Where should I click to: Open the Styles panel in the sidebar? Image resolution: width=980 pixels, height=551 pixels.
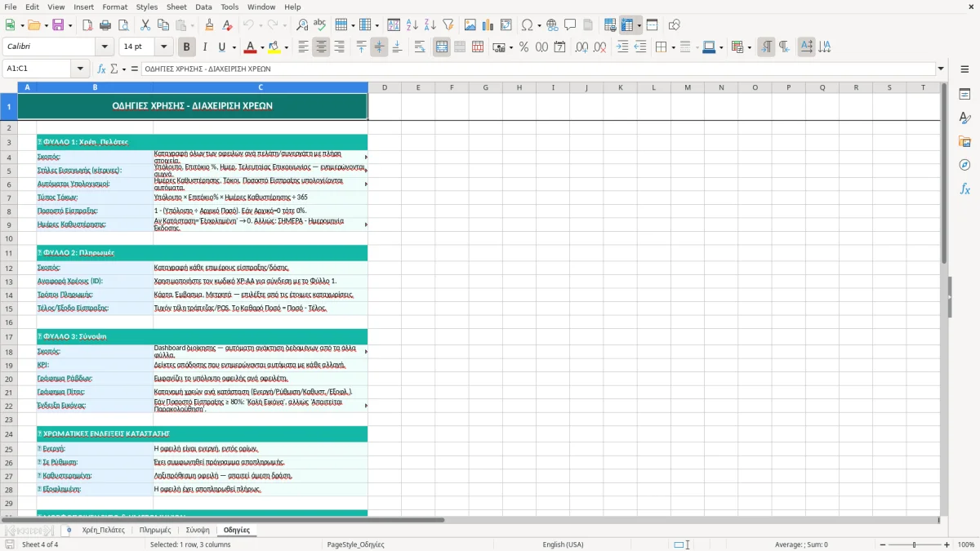pos(964,118)
